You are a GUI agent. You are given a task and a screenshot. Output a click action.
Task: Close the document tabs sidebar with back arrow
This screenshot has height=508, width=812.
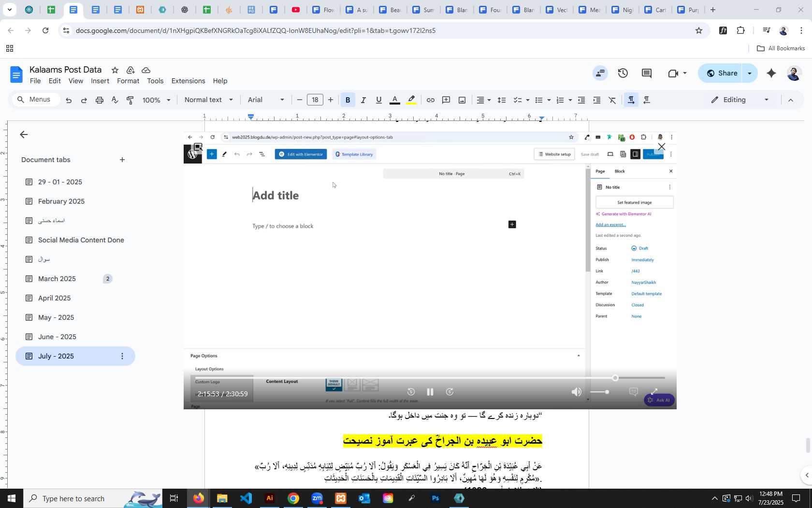24,134
